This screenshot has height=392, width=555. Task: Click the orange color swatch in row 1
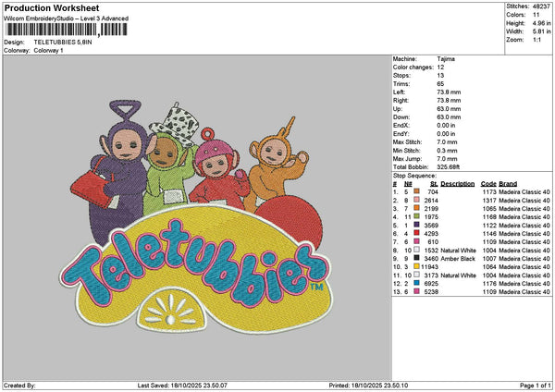[417, 190]
